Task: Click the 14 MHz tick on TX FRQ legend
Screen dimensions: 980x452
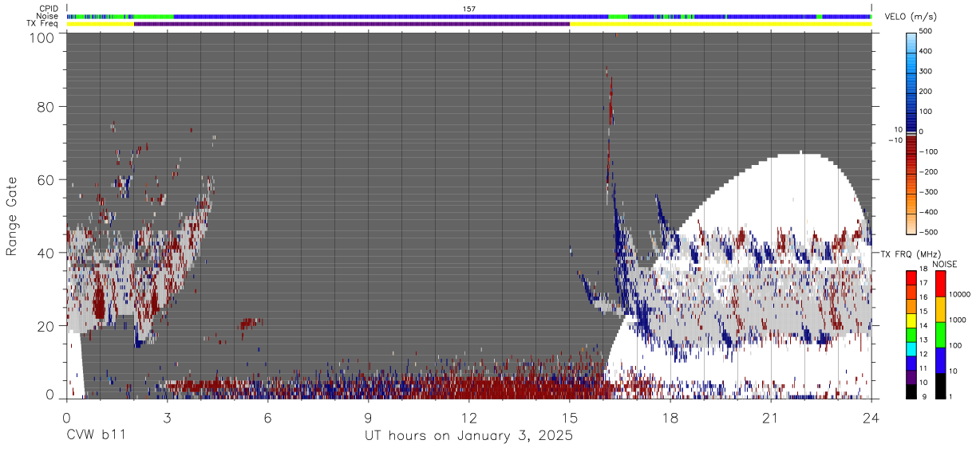Action: point(923,327)
